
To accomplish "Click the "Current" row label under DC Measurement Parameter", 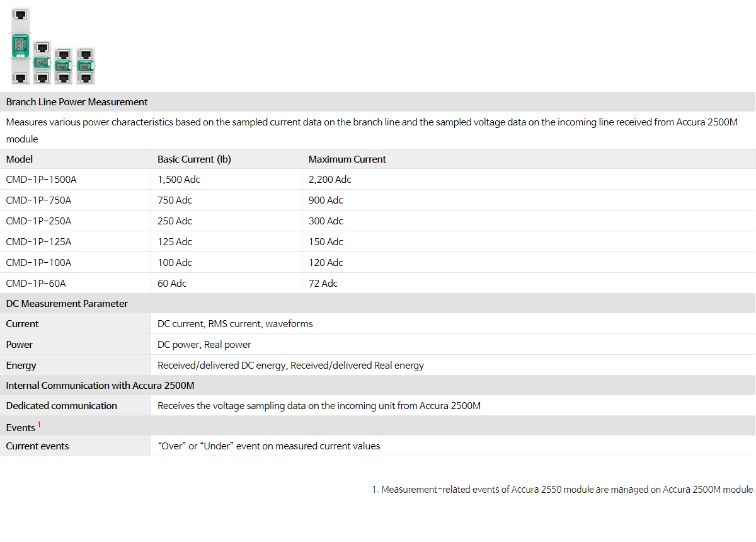I will tap(22, 324).
